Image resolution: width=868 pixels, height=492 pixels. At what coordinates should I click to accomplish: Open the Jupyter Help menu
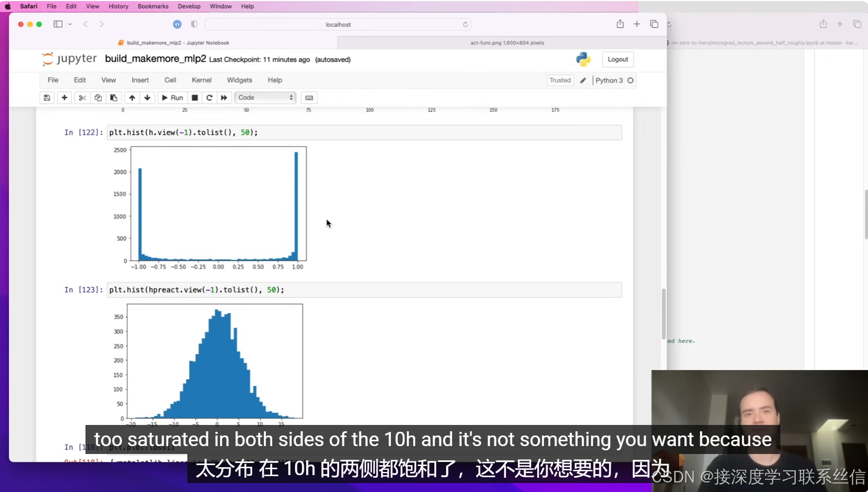point(275,80)
